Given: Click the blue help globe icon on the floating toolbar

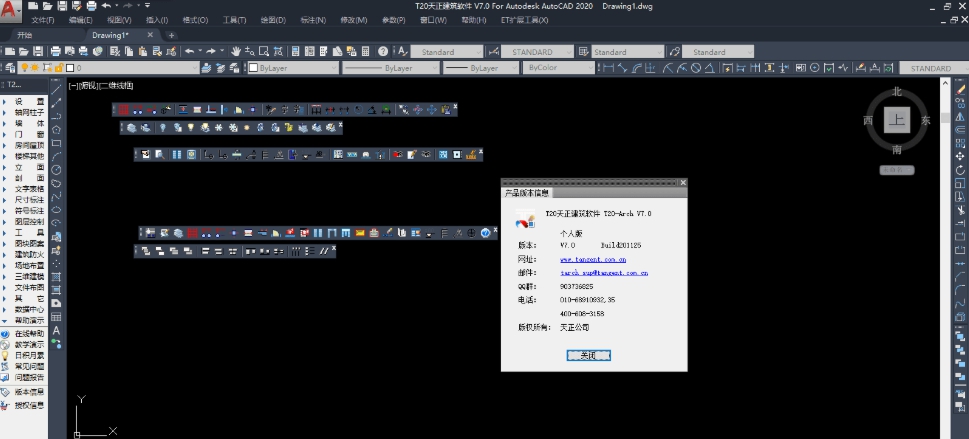Looking at the screenshot, I should pos(486,233).
